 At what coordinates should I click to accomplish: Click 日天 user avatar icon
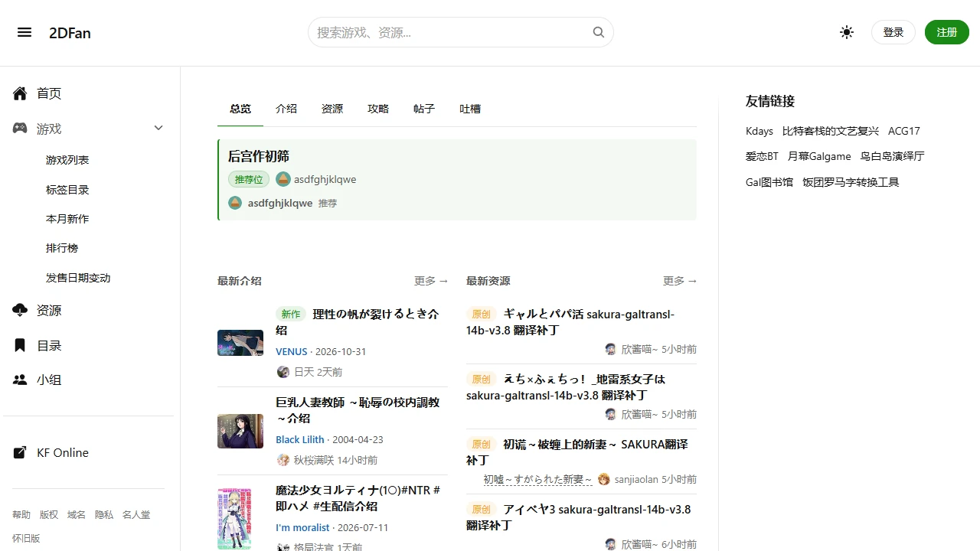(283, 372)
